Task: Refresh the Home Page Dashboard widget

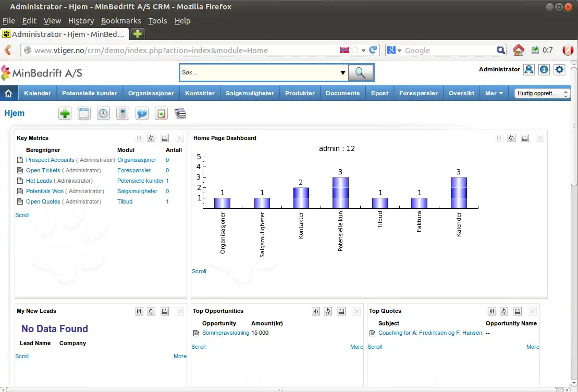Action: tap(511, 138)
